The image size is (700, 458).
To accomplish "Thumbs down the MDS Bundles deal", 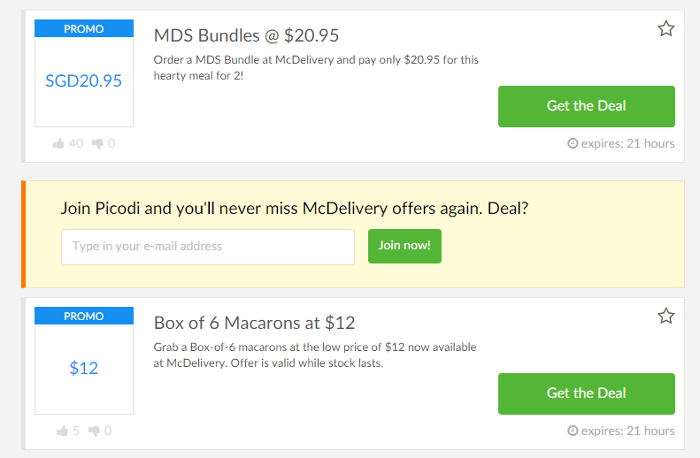I will [x=97, y=144].
